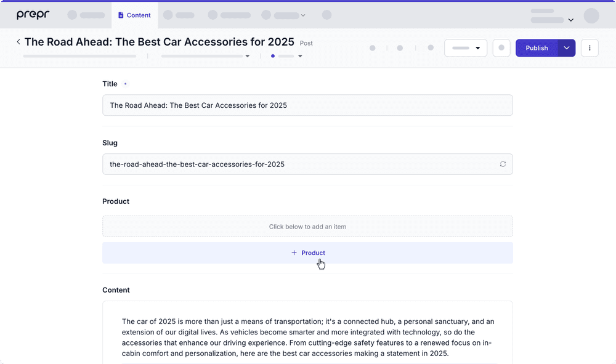This screenshot has height=364, width=616.
Task: Expand the Publish split-button arrow
Action: pyautogui.click(x=566, y=48)
